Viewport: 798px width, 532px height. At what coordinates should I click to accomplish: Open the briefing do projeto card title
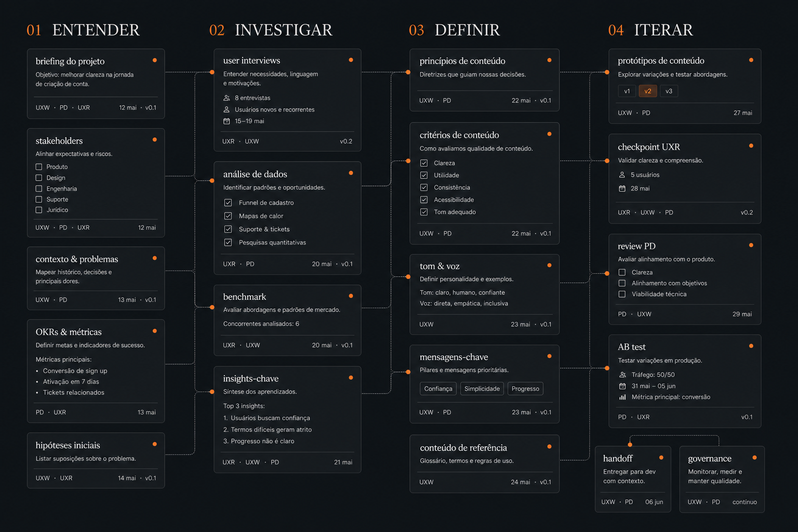pyautogui.click(x=70, y=61)
